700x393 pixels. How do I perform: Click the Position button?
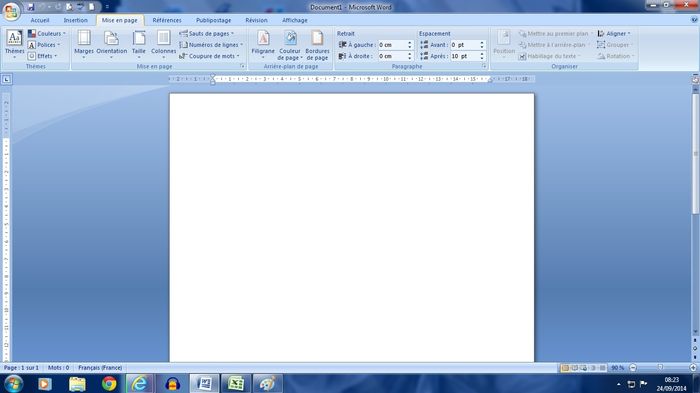pos(504,45)
